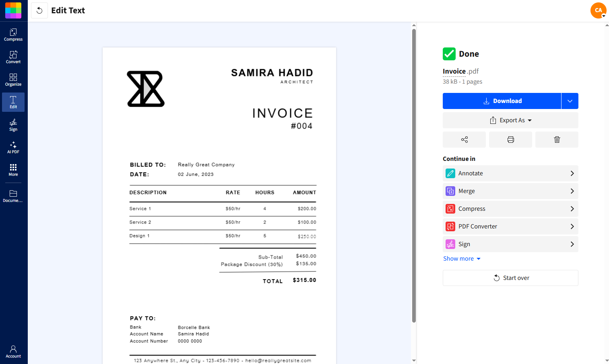Image resolution: width=609 pixels, height=364 pixels.
Task: Open the AI PDF assistant
Action: (x=13, y=147)
